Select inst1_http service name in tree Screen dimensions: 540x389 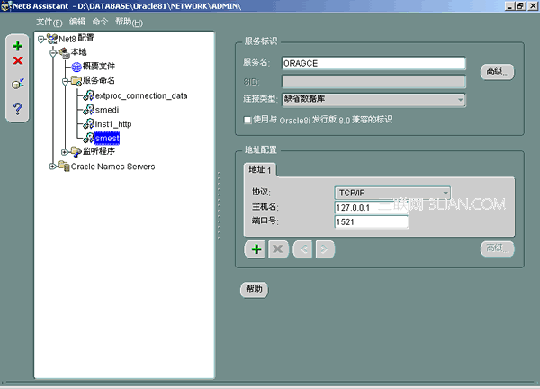point(113,124)
